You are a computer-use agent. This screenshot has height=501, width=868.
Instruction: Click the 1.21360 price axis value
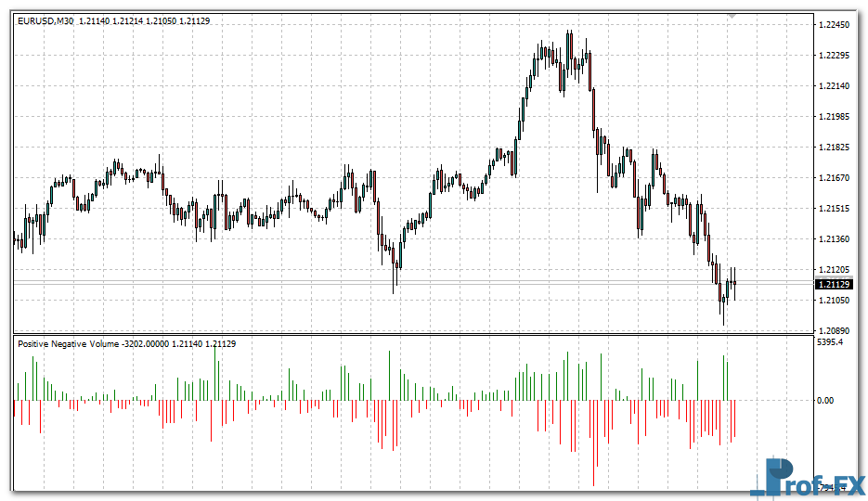tap(836, 239)
